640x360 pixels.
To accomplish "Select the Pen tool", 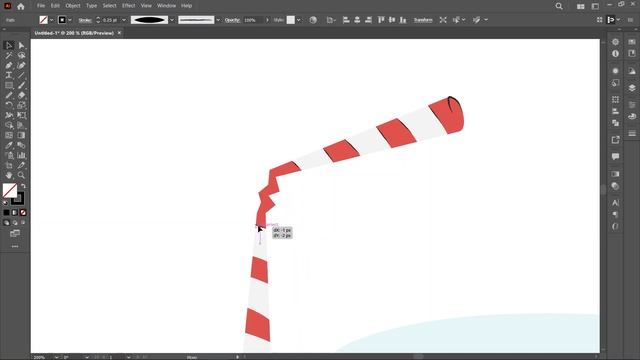I will click(9, 65).
